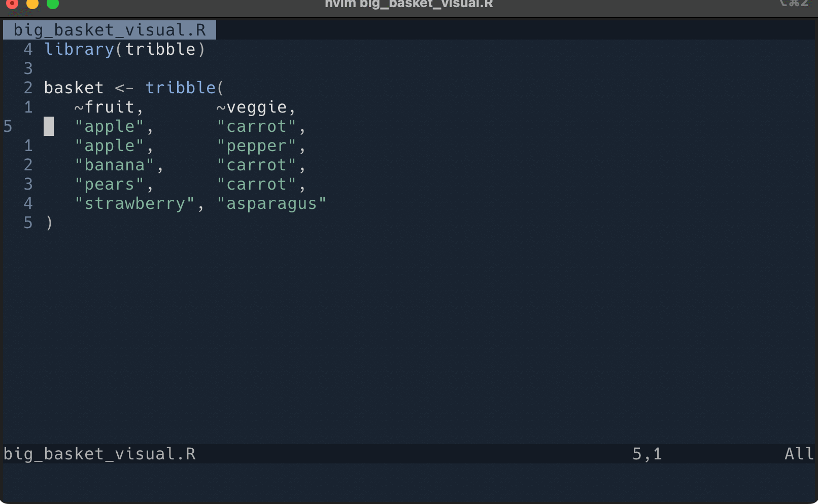Click the ~fruit column header
Image resolution: width=818 pixels, height=504 pixels.
(x=109, y=107)
